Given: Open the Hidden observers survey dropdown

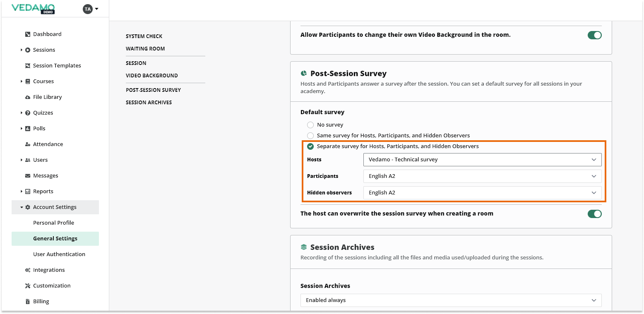Looking at the screenshot, I should (482, 193).
